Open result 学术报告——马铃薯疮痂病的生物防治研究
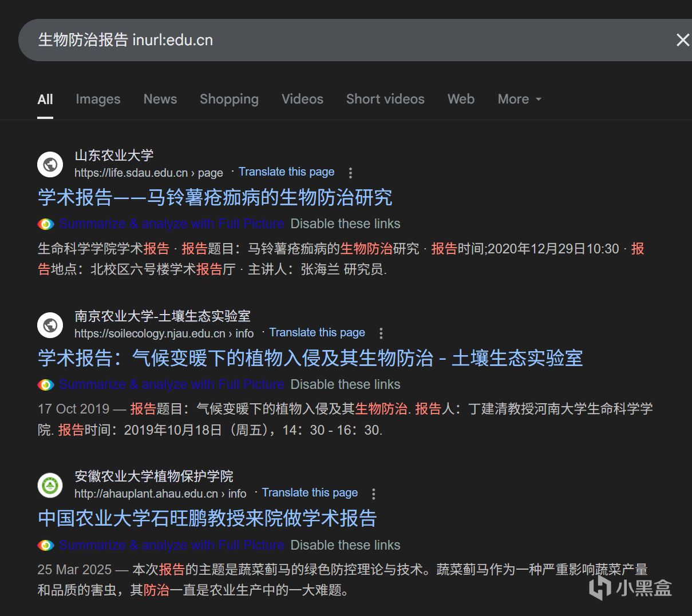The image size is (692, 616). point(215,197)
